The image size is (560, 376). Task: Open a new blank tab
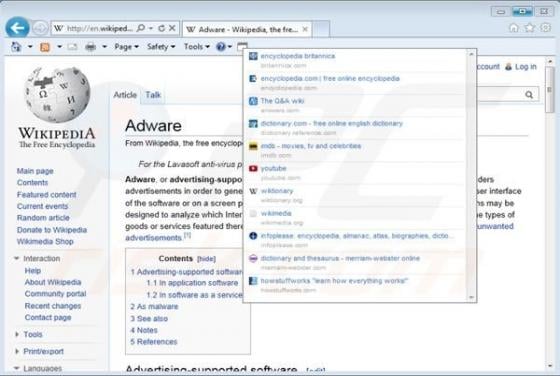[x=321, y=29]
